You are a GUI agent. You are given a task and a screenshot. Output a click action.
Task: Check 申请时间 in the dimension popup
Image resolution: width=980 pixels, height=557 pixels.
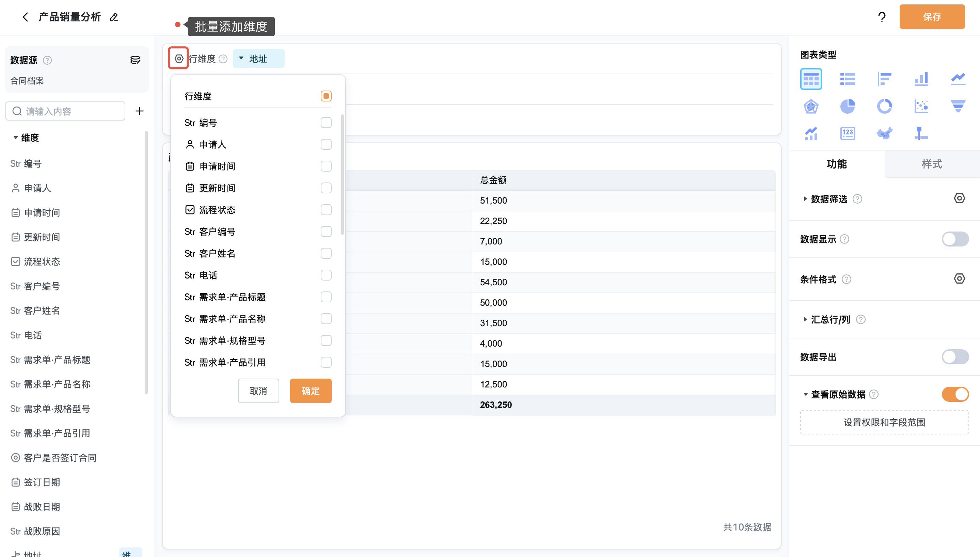(326, 166)
